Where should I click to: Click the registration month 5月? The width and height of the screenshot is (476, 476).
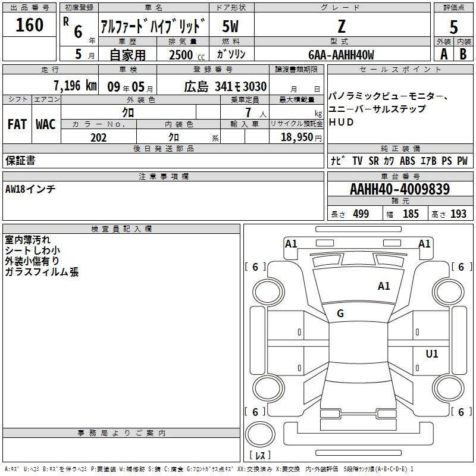point(84,55)
